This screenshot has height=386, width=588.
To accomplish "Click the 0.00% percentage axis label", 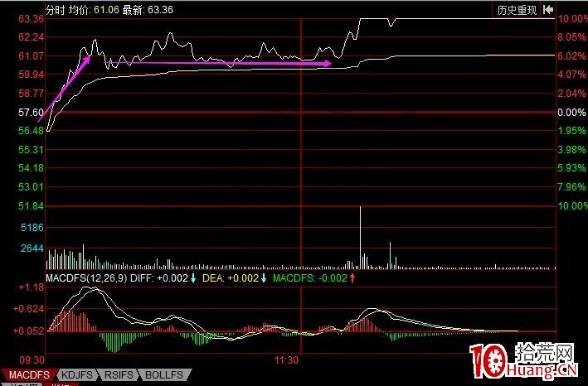I will pos(572,113).
